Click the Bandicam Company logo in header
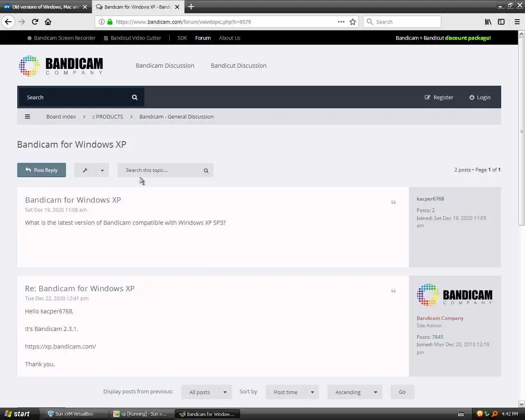This screenshot has width=525, height=420. (x=61, y=66)
